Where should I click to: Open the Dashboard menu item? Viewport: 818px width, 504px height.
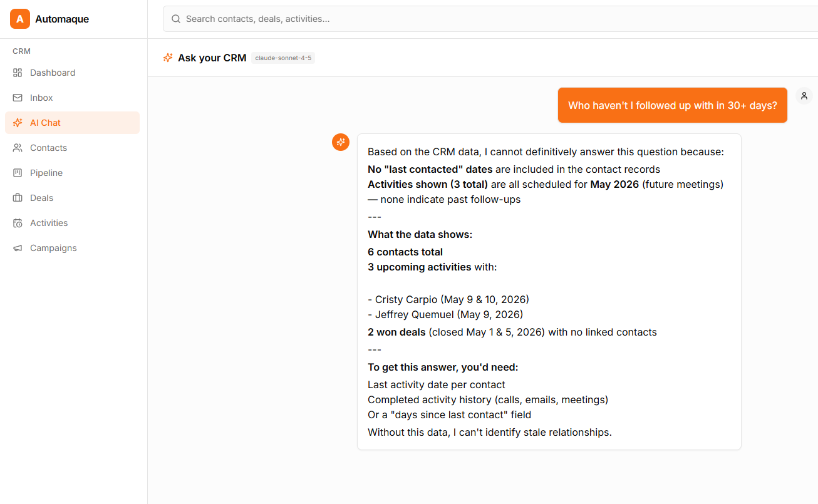(72, 73)
